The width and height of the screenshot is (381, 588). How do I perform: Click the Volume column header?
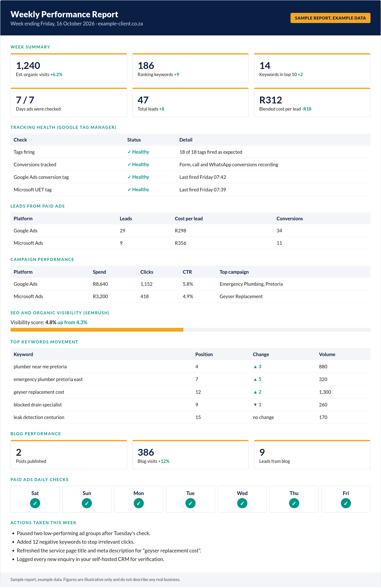coord(327,355)
